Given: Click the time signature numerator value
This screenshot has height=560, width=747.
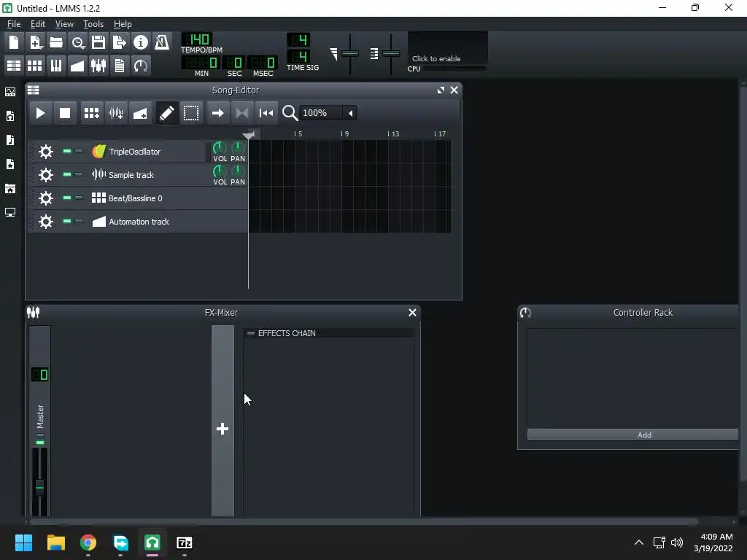Looking at the screenshot, I should tap(298, 39).
